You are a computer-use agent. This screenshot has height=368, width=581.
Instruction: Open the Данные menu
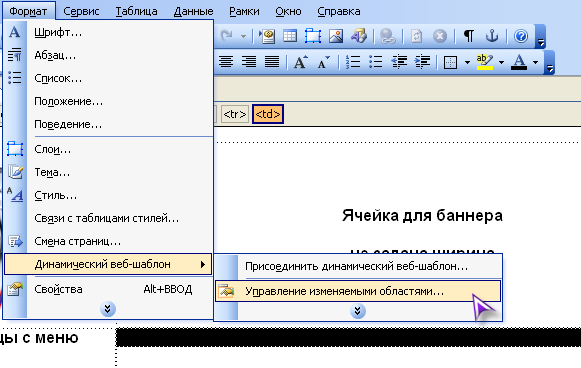click(x=193, y=11)
